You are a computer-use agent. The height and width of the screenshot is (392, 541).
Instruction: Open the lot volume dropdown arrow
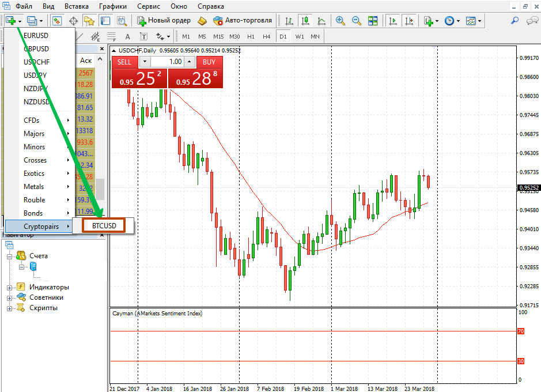pos(145,62)
